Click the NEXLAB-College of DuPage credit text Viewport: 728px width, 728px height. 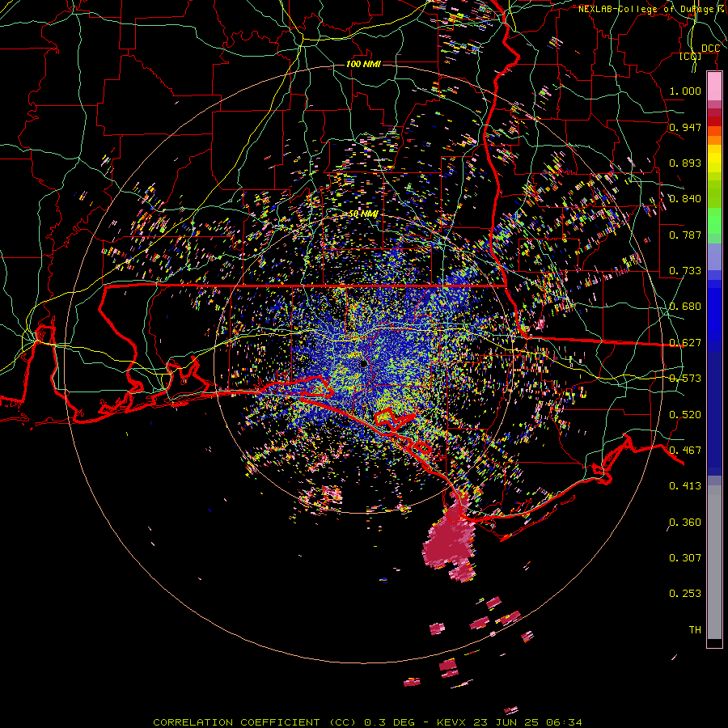click(x=648, y=9)
